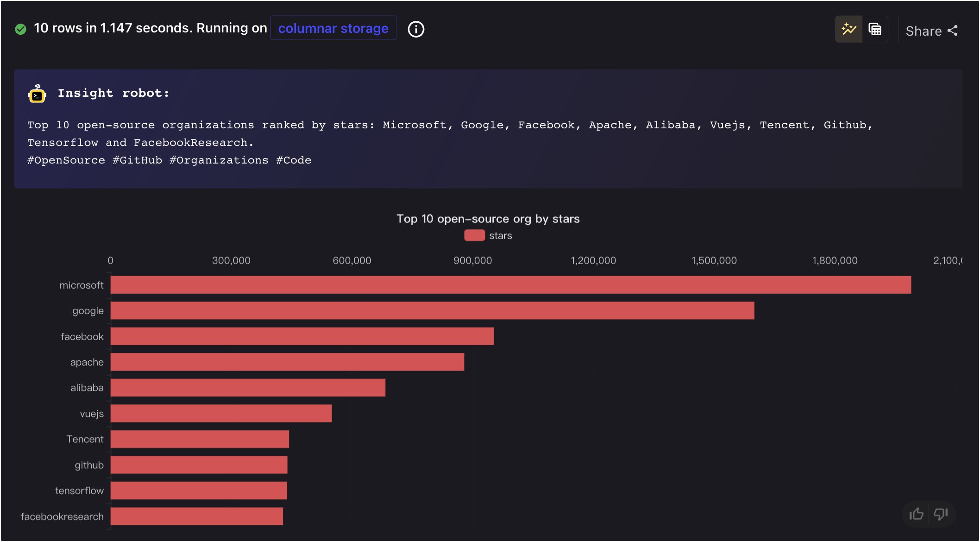Click the microsoft bar in the chart
This screenshot has width=980, height=542.
click(509, 285)
